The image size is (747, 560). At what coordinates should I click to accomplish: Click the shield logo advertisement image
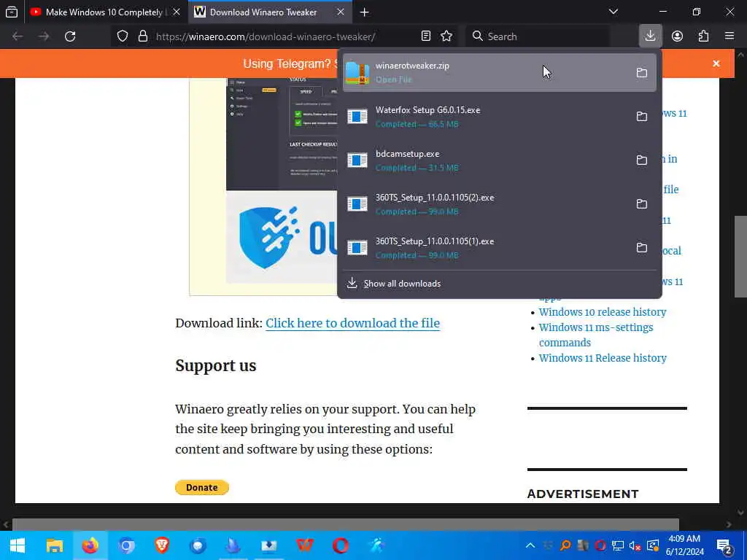pyautogui.click(x=282, y=237)
